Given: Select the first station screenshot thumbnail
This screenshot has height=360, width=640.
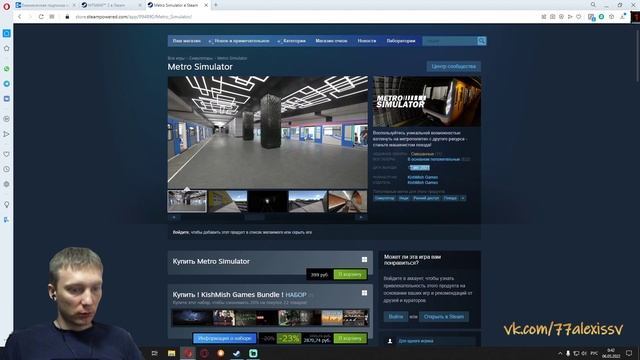Looking at the screenshot, I should [x=187, y=201].
